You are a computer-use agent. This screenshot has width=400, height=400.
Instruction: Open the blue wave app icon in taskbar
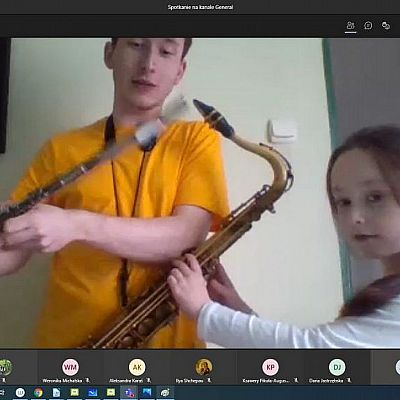point(92,393)
